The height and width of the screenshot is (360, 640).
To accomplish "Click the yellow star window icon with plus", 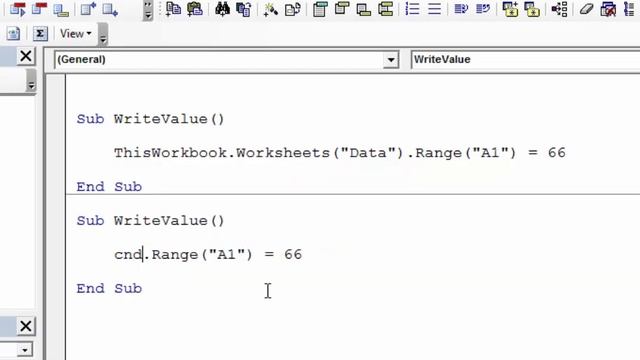I will [510, 9].
